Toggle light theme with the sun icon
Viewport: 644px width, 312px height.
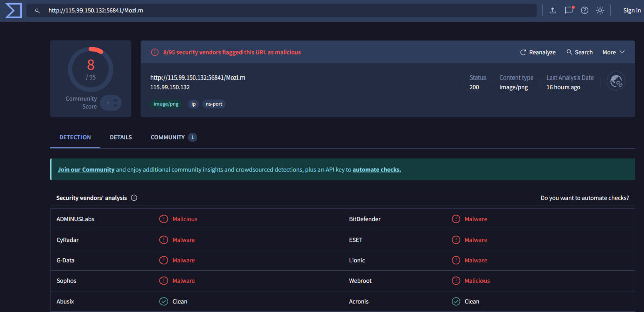(x=600, y=10)
